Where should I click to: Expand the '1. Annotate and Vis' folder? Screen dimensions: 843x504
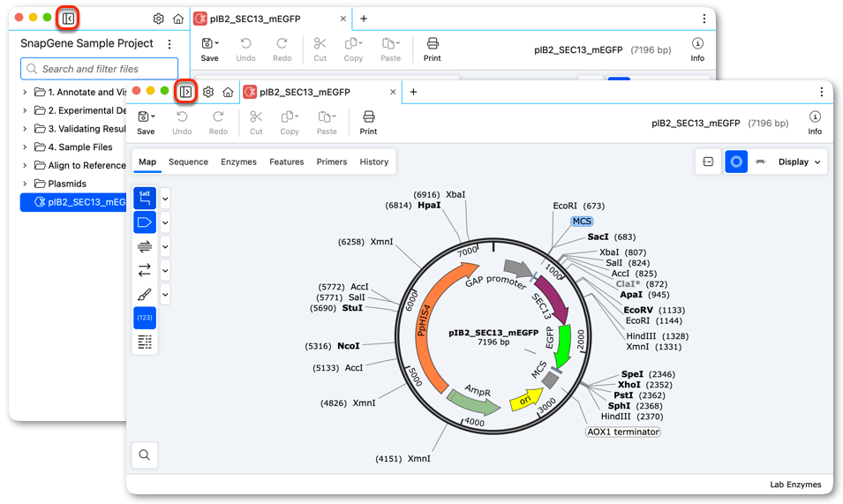click(x=25, y=93)
